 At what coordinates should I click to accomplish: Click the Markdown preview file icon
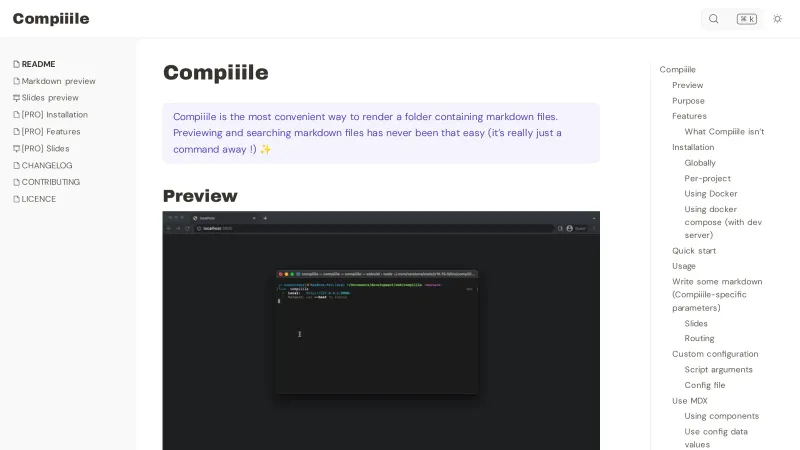(x=16, y=81)
